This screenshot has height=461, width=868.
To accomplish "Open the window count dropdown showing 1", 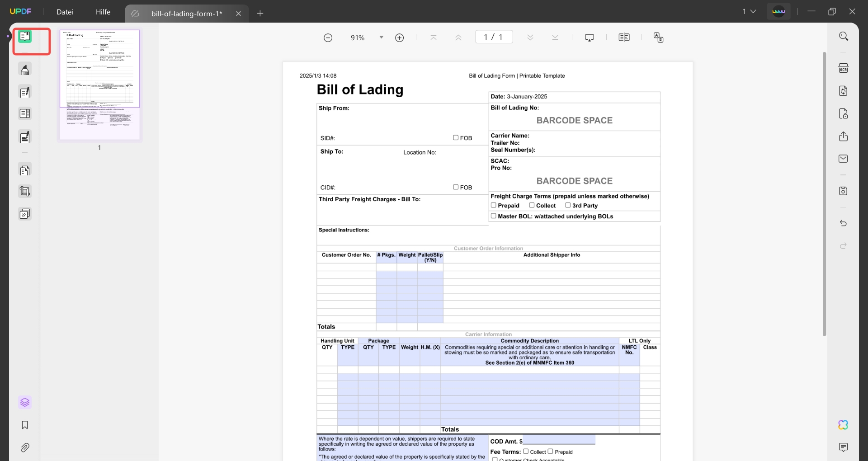I will coord(749,11).
